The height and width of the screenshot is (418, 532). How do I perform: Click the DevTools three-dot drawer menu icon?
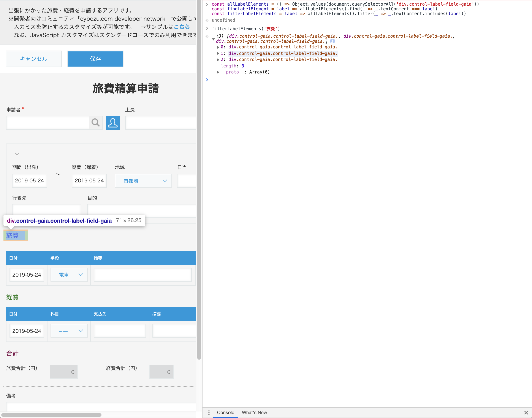pos(209,413)
